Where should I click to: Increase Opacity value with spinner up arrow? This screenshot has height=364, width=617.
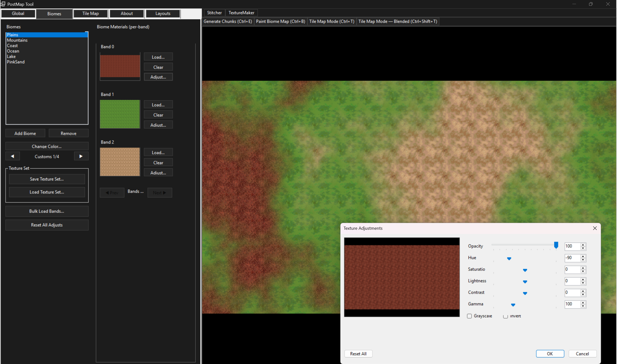point(583,244)
